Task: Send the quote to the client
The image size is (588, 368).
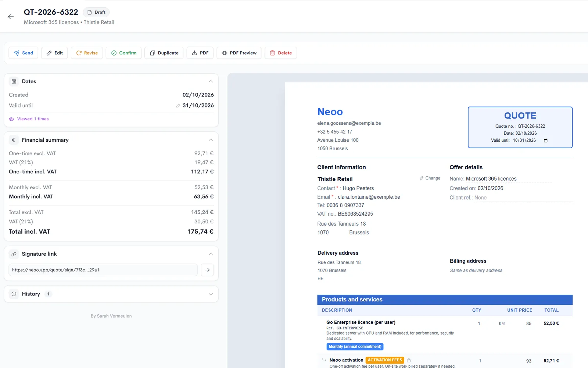Action: click(24, 53)
